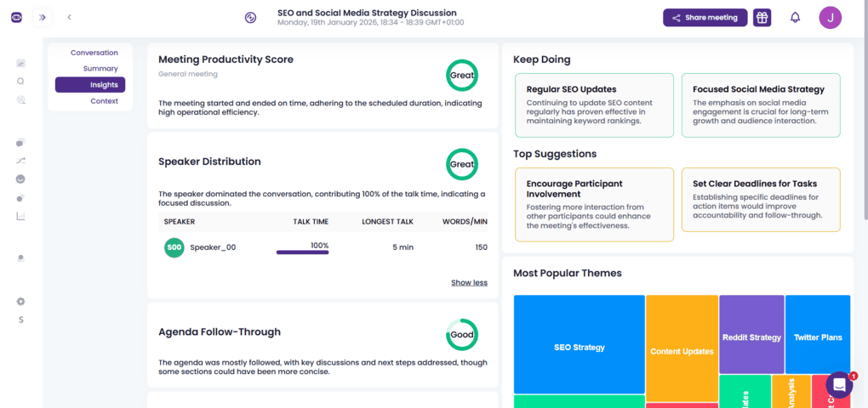
Task: Collapse speaker list with Show less
Action: (469, 282)
